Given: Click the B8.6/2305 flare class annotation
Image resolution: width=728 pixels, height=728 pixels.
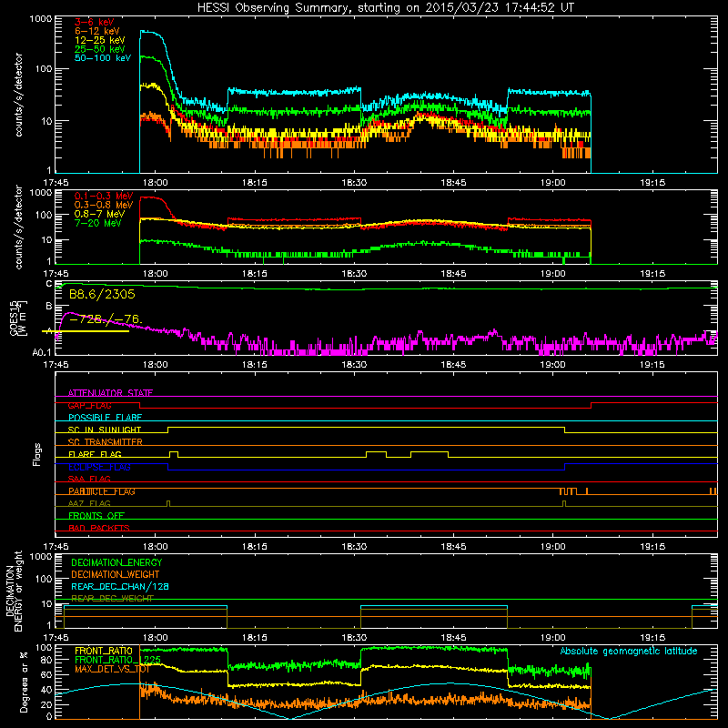Looking at the screenshot, I should pyautogui.click(x=102, y=294).
